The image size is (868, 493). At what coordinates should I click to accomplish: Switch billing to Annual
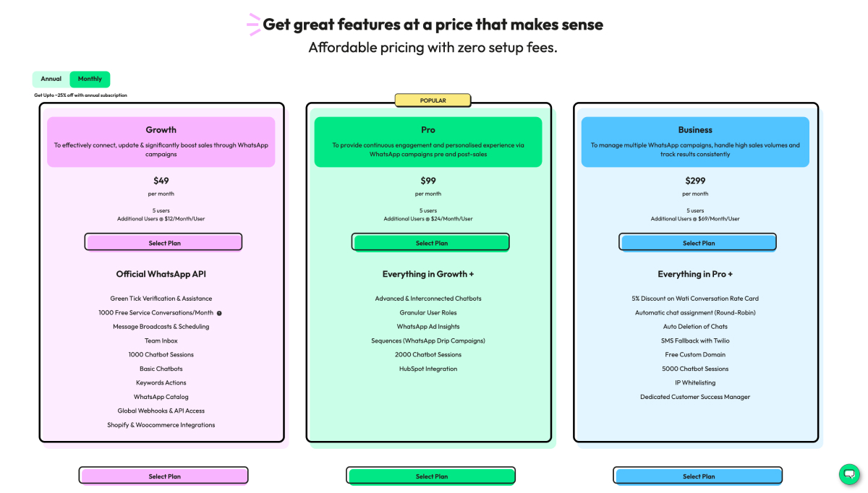(x=50, y=79)
